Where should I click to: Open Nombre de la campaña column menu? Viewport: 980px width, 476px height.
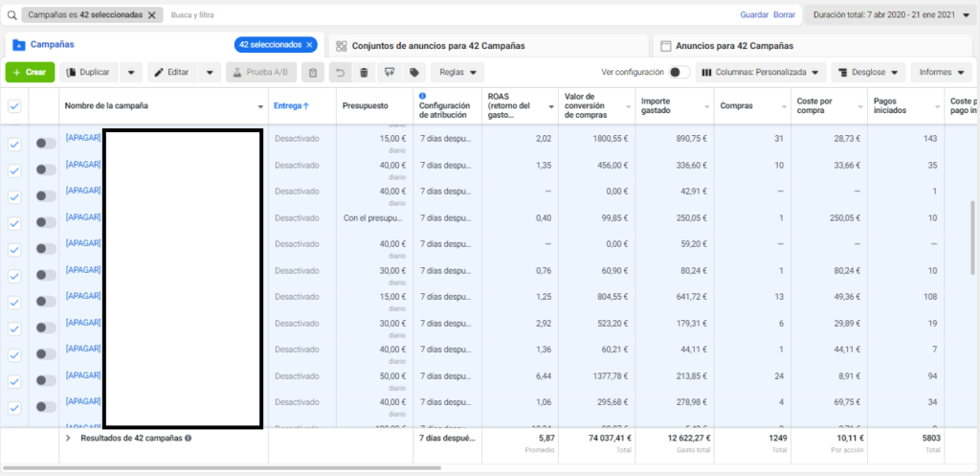coord(260,107)
